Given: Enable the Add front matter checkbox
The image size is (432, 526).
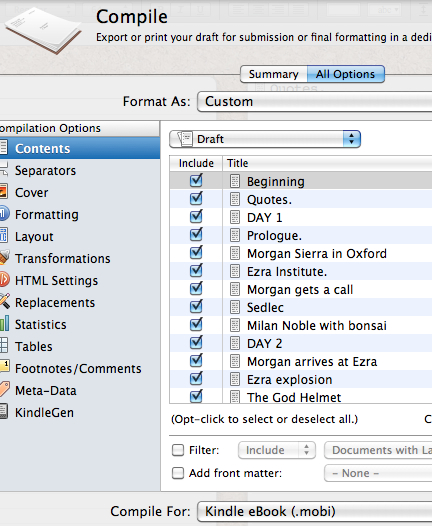Looking at the screenshot, I should 178,473.
